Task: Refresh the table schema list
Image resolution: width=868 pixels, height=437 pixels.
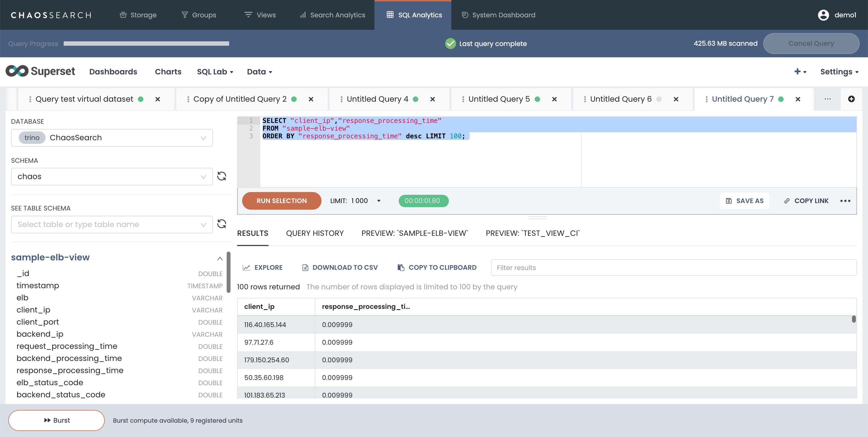Action: tap(221, 224)
